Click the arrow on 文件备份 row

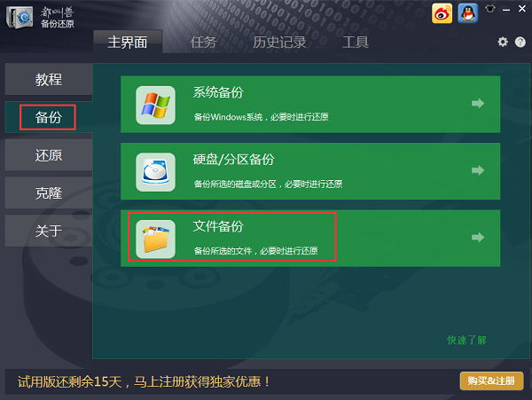coord(478,237)
